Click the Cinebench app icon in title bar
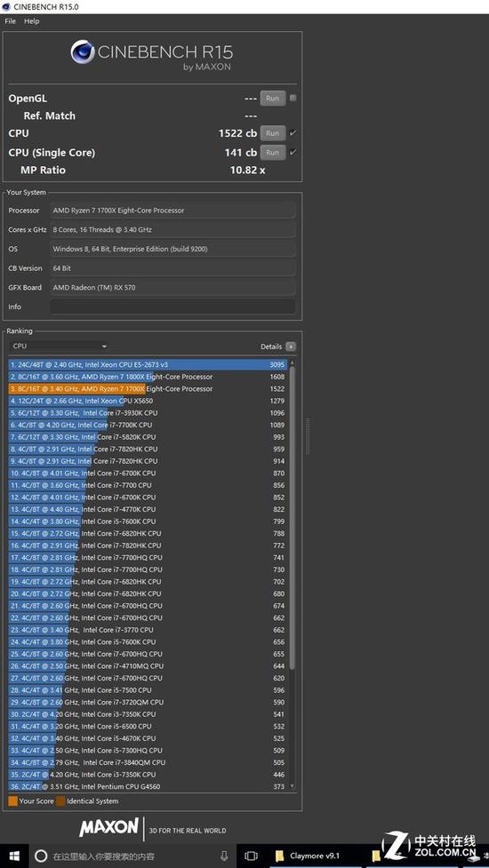 coord(6,6)
